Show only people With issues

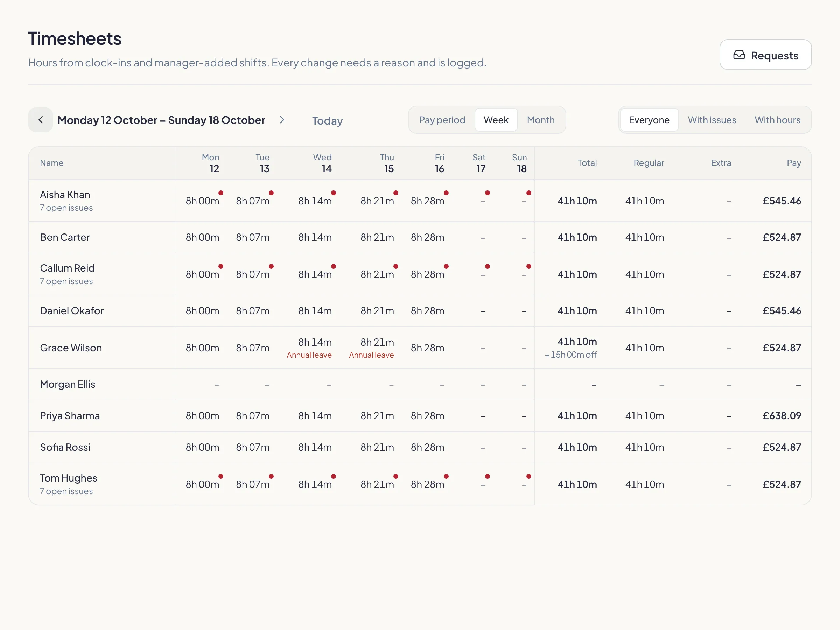[712, 120]
